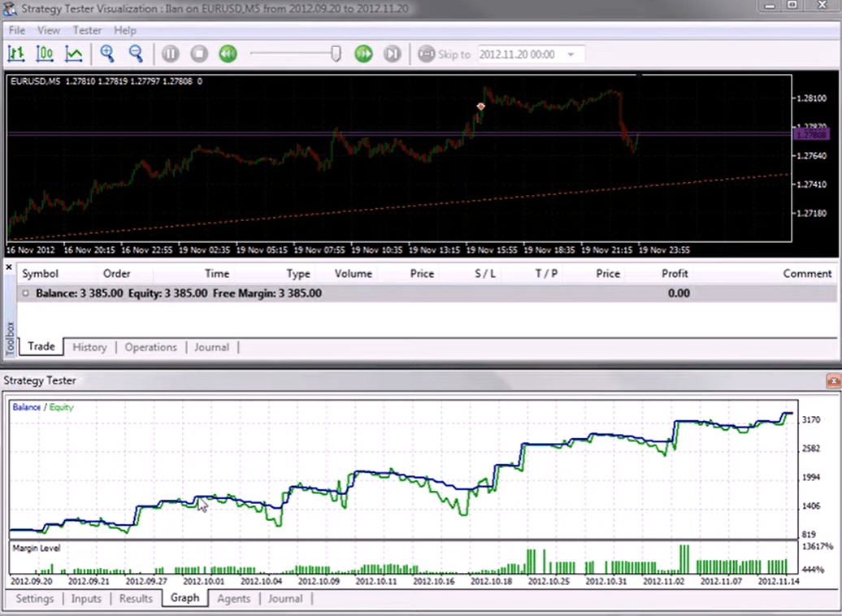The image size is (842, 616).
Task: Step forward one tick in visualization
Action: click(x=393, y=54)
